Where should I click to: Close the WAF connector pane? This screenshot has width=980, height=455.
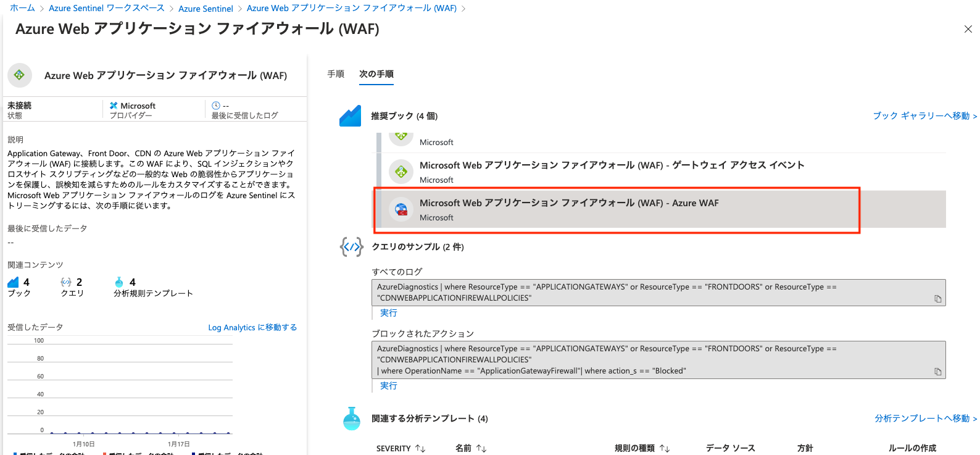(x=968, y=29)
